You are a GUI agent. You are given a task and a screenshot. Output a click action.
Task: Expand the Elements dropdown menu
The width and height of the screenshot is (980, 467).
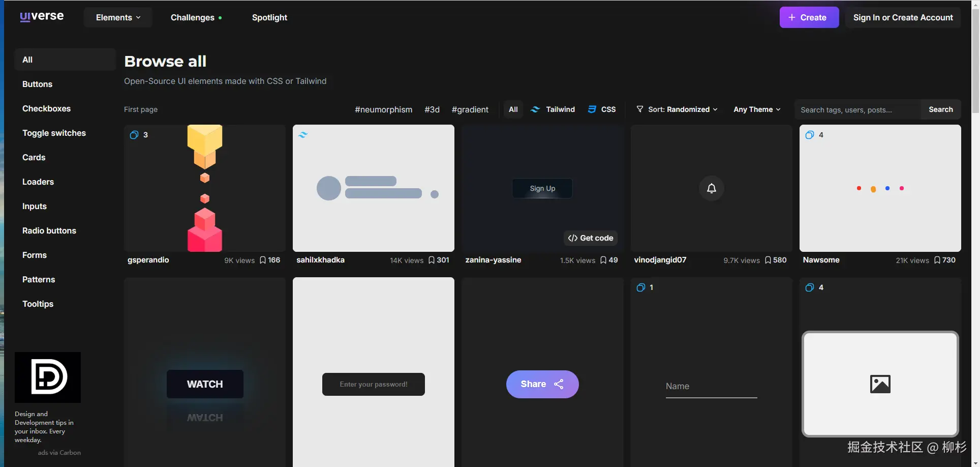coord(118,17)
